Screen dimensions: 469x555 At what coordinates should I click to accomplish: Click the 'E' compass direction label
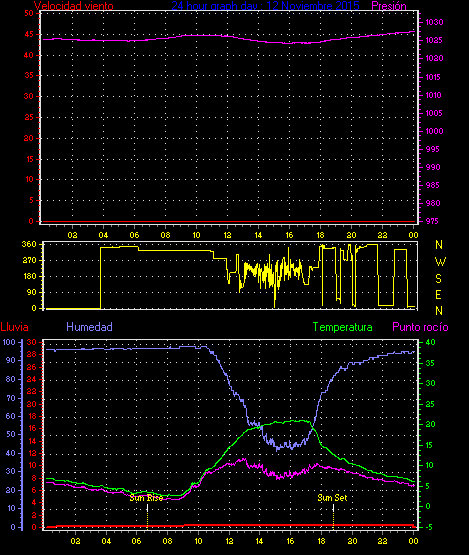tap(438, 295)
